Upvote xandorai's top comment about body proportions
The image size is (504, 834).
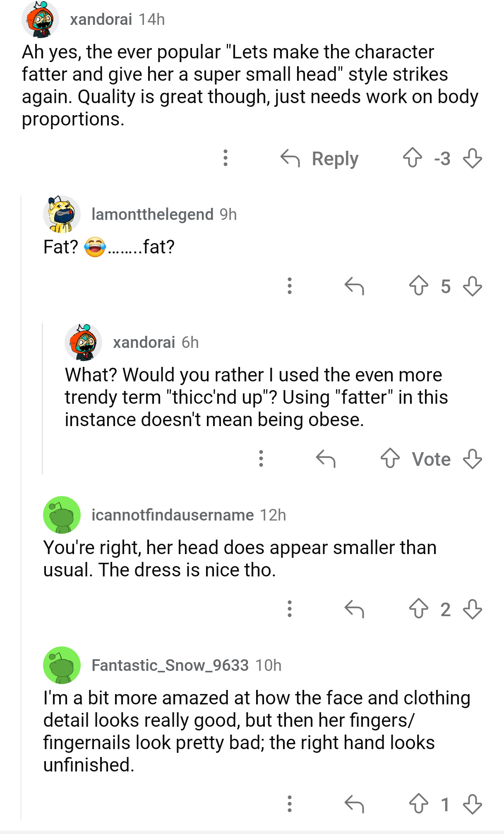coord(412,158)
